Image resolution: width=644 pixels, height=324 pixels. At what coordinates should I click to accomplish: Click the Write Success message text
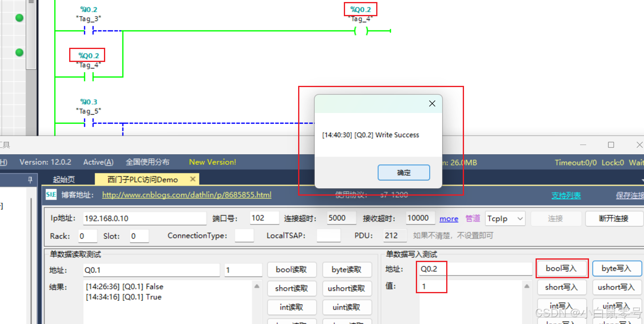(371, 135)
